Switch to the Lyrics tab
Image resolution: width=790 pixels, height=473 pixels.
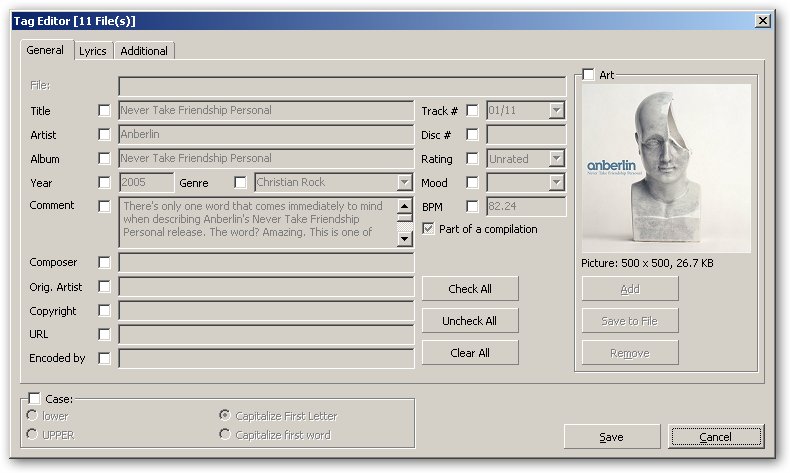(x=93, y=51)
